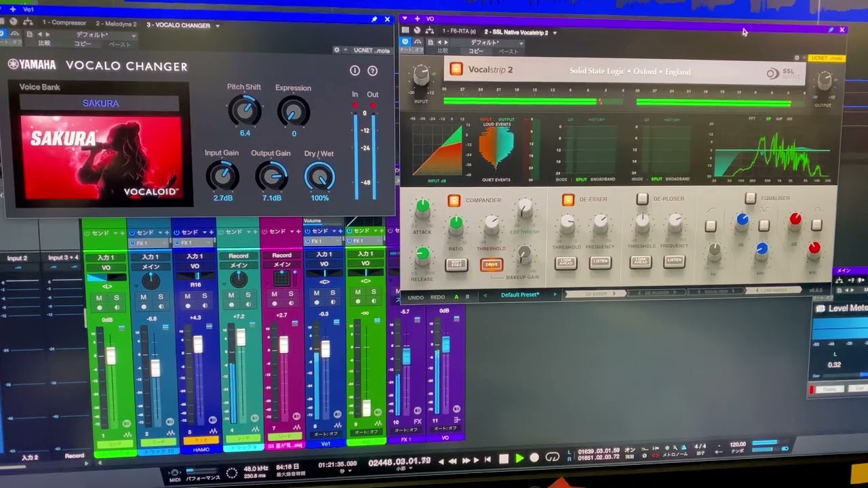Click record arm dot on channel 1
The image size is (868, 488).
coord(100,308)
